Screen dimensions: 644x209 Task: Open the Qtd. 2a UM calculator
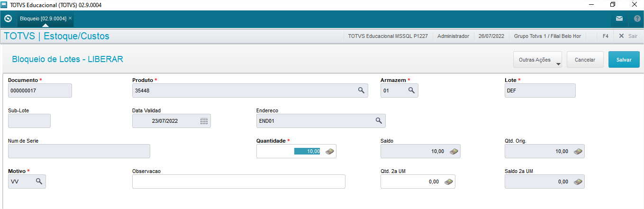[x=448, y=182]
